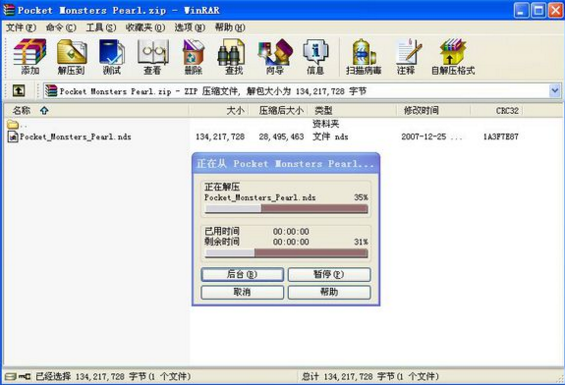
Task: Click extraction dialog title bar
Action: pos(286,164)
